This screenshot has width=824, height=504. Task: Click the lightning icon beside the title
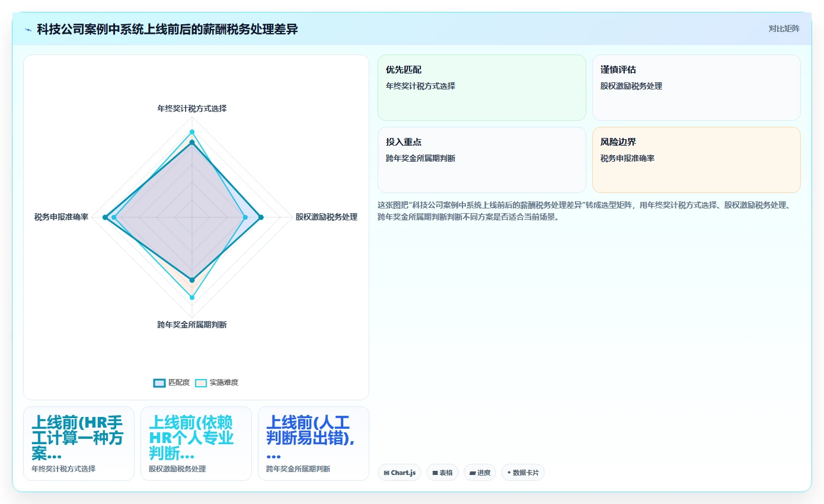click(28, 30)
